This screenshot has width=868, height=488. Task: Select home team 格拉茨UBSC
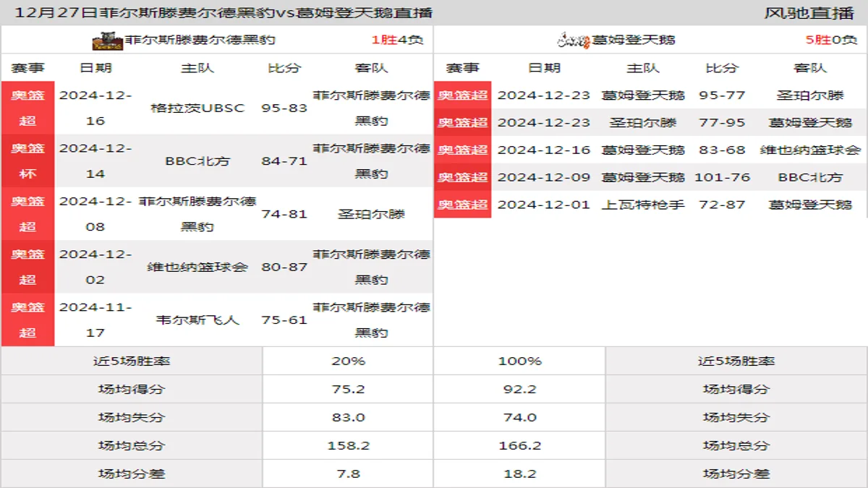(197, 108)
